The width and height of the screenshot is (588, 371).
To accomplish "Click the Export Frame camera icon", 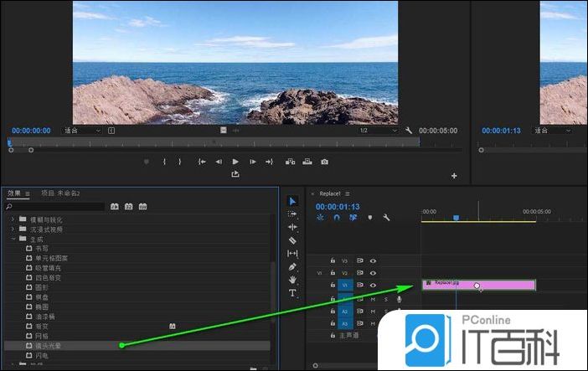I will click(324, 162).
